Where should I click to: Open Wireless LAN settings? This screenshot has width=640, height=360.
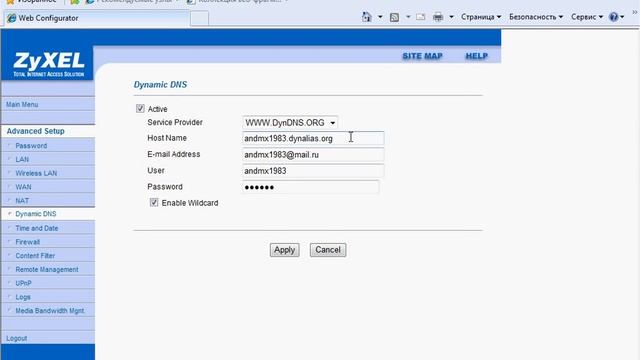[x=36, y=173]
